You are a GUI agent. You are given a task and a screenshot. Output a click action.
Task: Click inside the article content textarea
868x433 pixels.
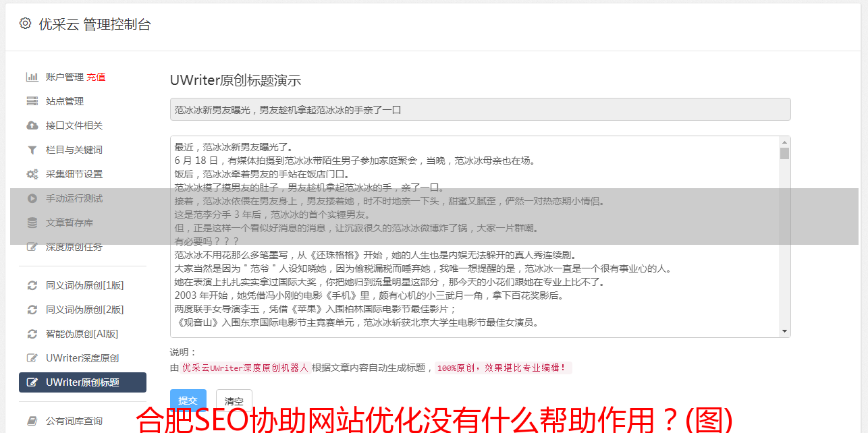[475, 237]
